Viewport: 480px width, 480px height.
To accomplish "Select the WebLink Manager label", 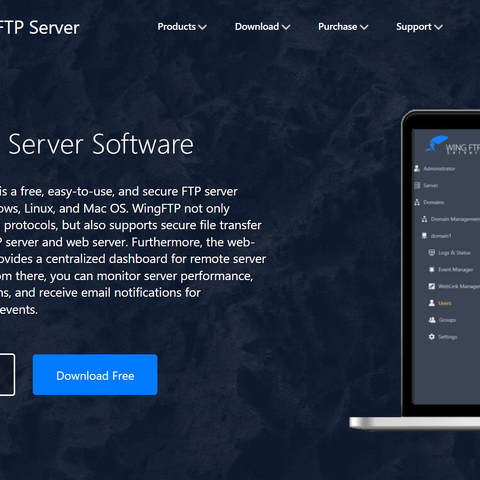I will [459, 286].
